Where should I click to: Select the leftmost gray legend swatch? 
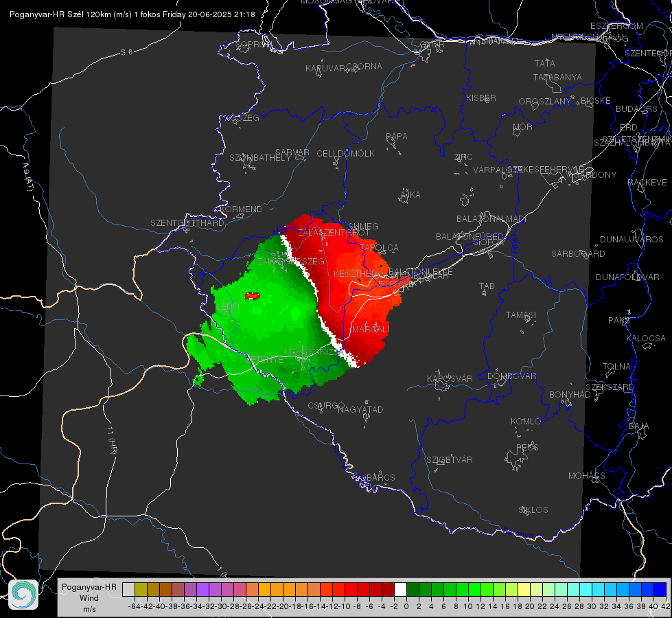(128, 589)
